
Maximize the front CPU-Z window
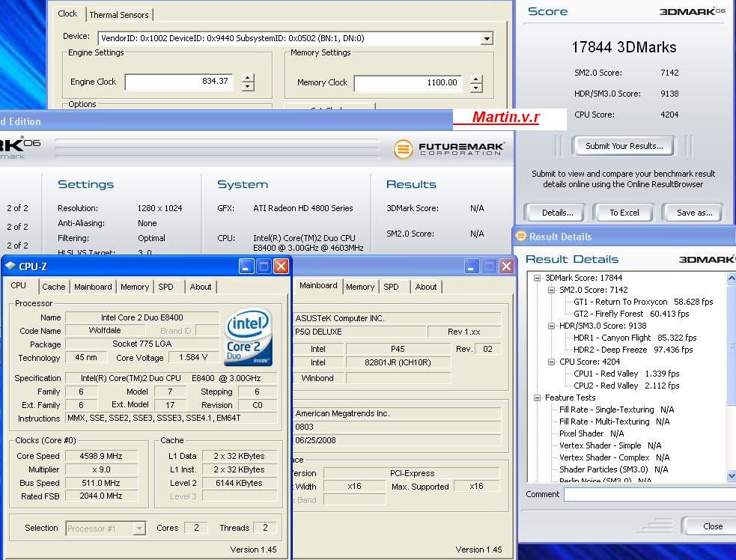[x=264, y=267]
